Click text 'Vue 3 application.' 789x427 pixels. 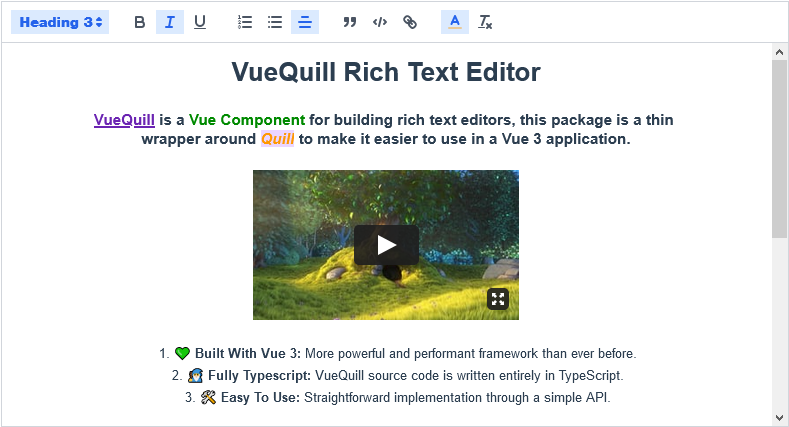coord(566,139)
